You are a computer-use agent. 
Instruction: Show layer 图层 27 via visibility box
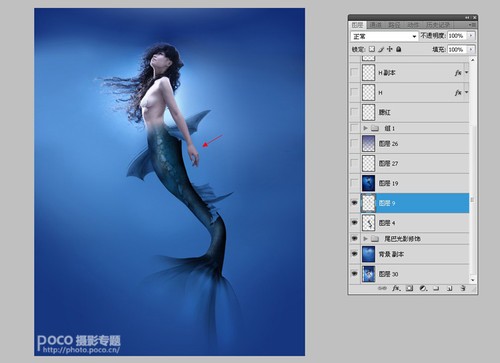tap(354, 163)
